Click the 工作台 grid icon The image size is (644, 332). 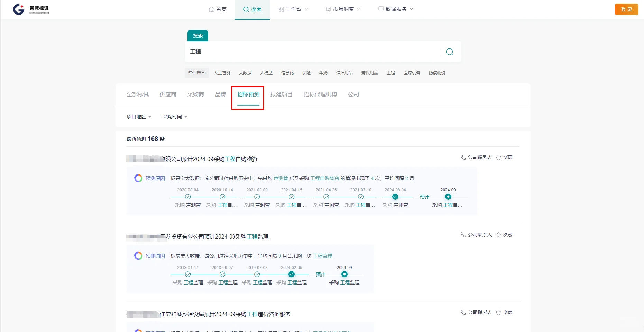(280, 9)
